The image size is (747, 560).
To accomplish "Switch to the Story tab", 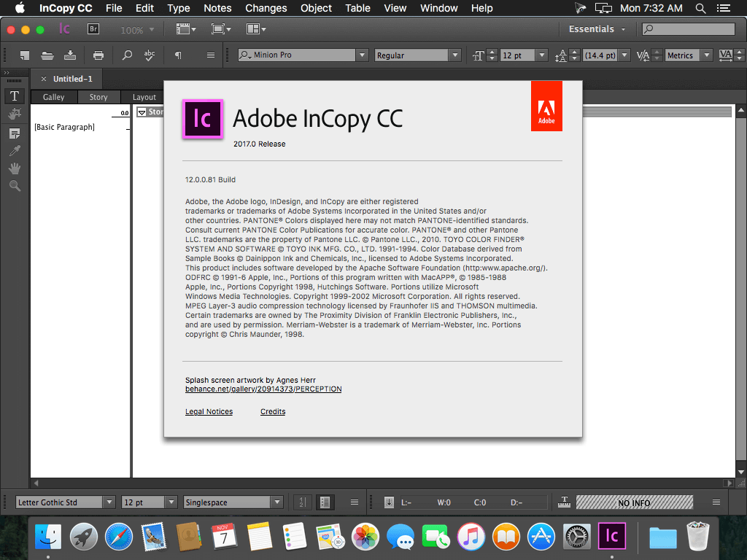I will (98, 97).
